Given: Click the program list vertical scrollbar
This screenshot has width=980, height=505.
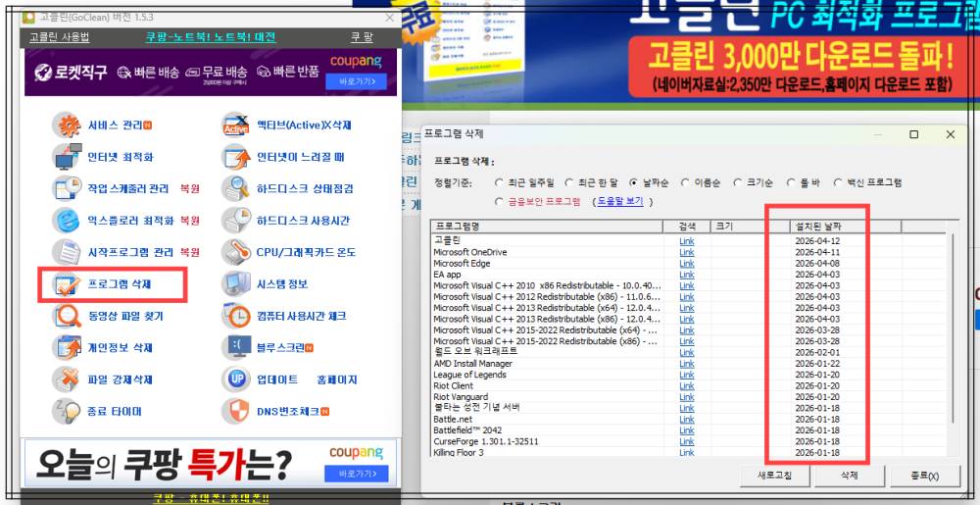Looking at the screenshot, I should click(x=954, y=328).
